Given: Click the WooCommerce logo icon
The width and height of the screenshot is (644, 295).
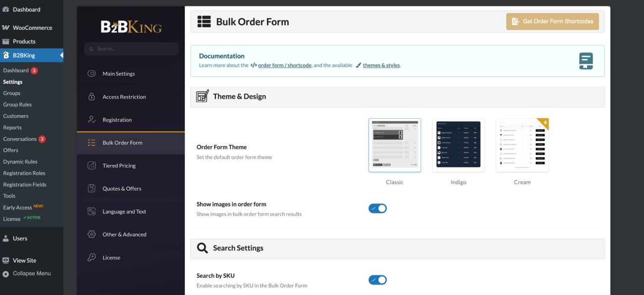Looking at the screenshot, I should point(6,28).
